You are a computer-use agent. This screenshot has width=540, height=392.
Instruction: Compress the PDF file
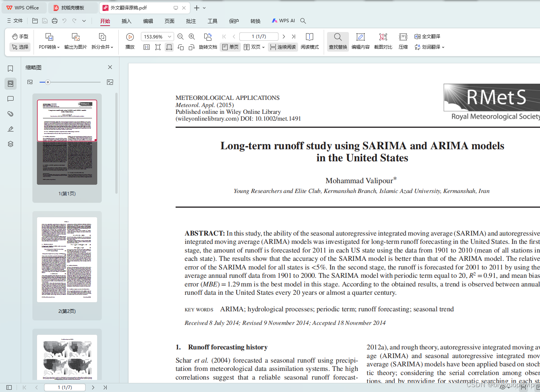pos(403,41)
